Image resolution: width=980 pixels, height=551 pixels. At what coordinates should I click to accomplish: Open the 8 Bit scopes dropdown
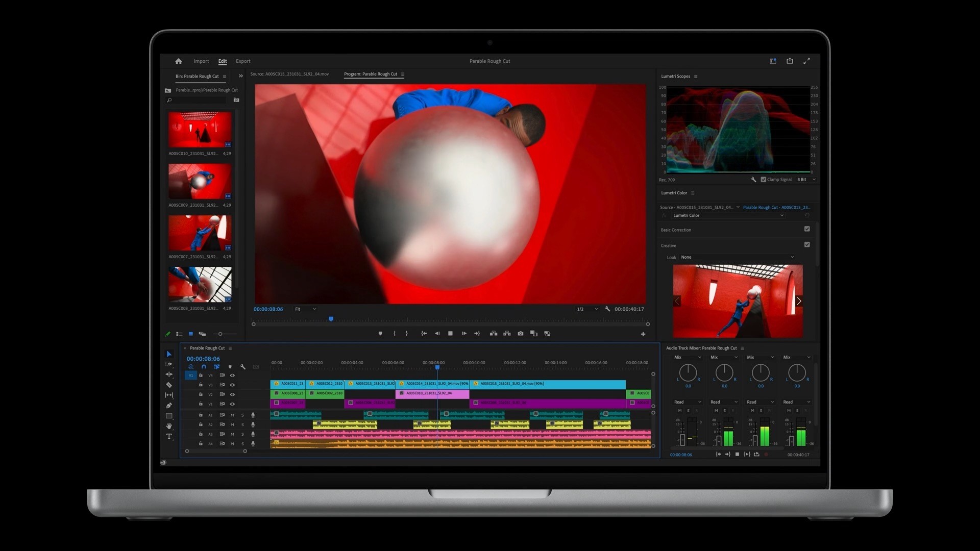pyautogui.click(x=806, y=180)
